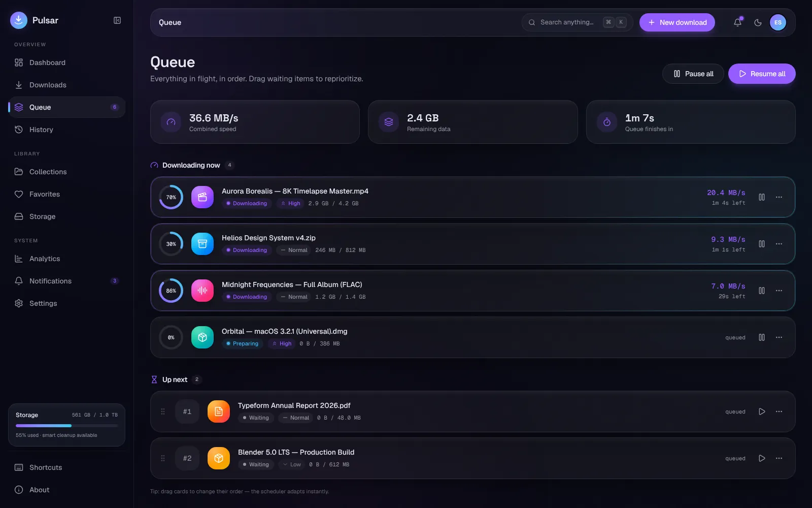
Task: Pause the Aurora Borealis download
Action: (762, 197)
